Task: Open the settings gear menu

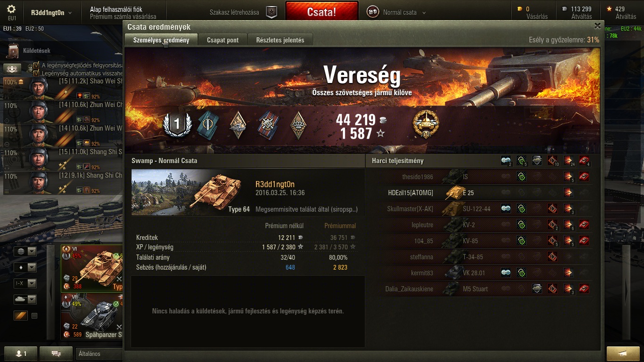Action: pyautogui.click(x=11, y=9)
